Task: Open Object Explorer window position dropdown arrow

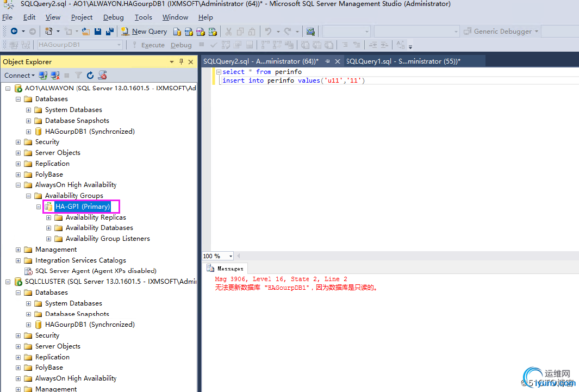Action: 172,62
